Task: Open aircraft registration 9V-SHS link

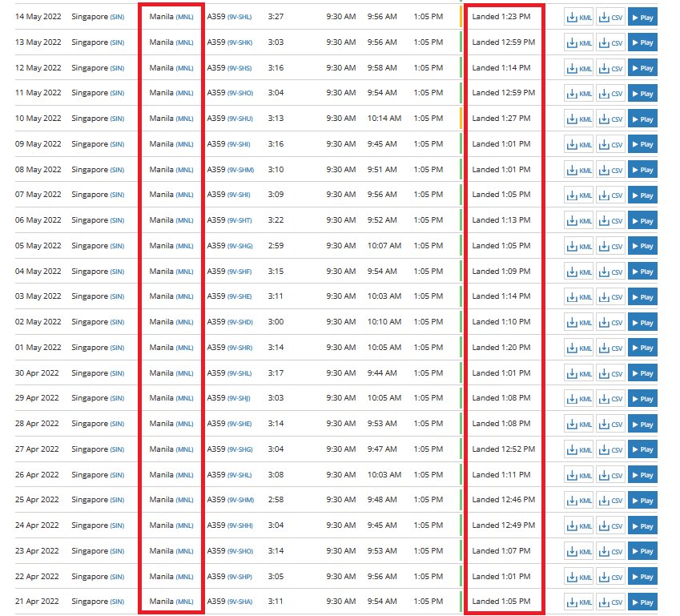Action: coord(239,68)
